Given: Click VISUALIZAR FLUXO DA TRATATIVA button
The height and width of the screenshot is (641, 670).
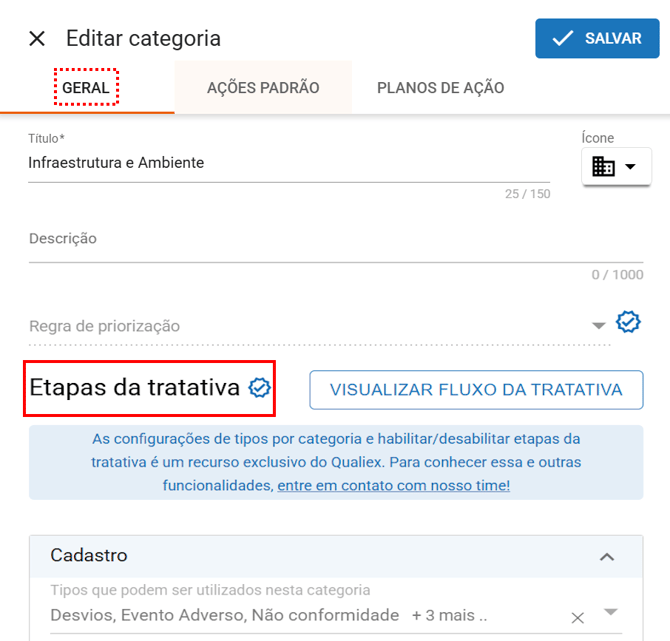Looking at the screenshot, I should click(x=476, y=390).
